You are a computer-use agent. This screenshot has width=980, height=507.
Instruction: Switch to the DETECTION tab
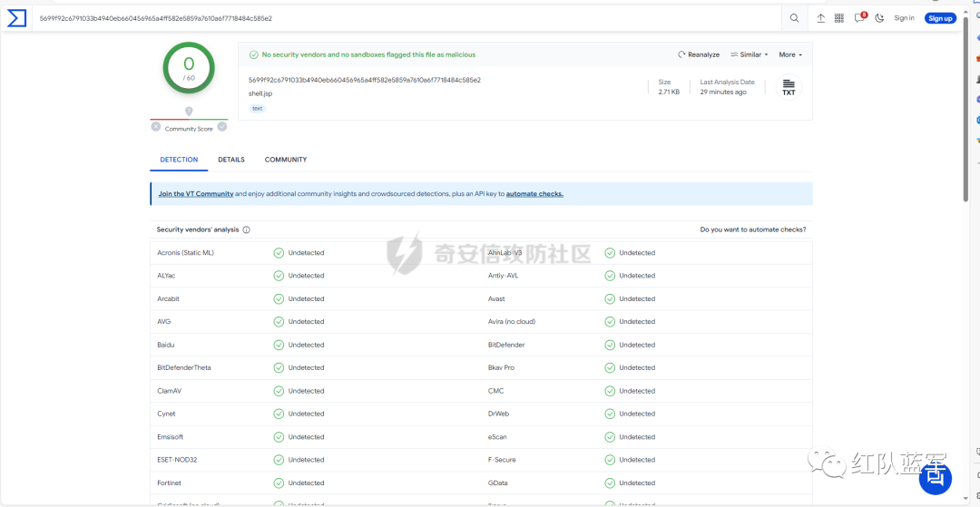(x=179, y=160)
